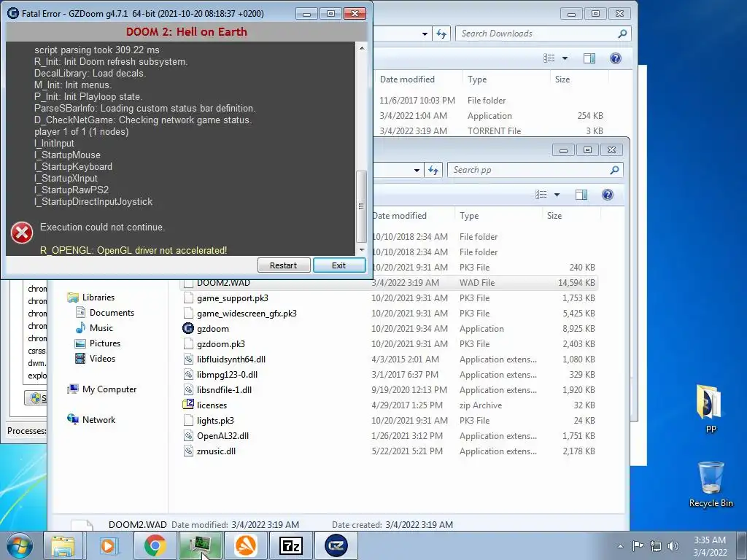Select the pp folder on desktop
The width and height of the screenshot is (747, 560).
point(711,407)
